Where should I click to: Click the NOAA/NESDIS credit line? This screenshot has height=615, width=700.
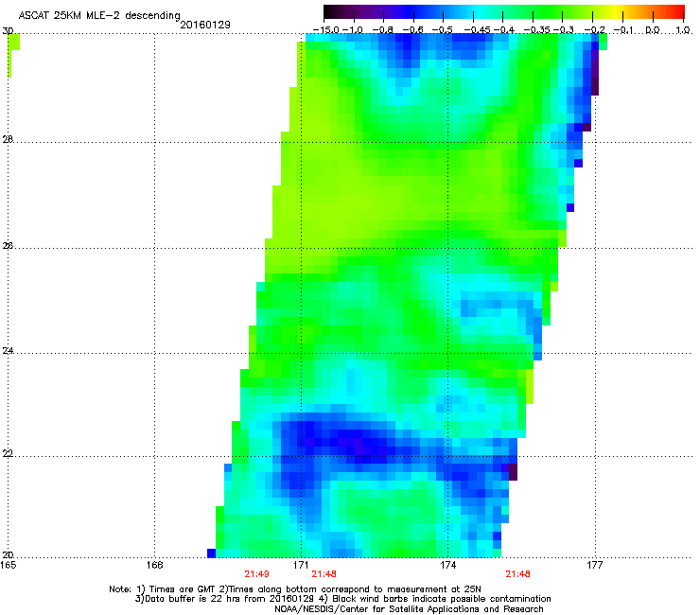pyautogui.click(x=409, y=609)
